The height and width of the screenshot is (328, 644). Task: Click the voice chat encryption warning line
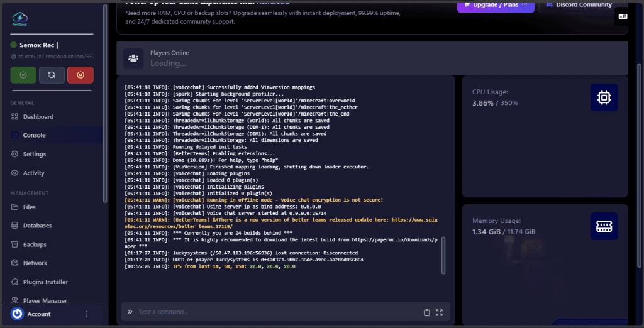254,200
